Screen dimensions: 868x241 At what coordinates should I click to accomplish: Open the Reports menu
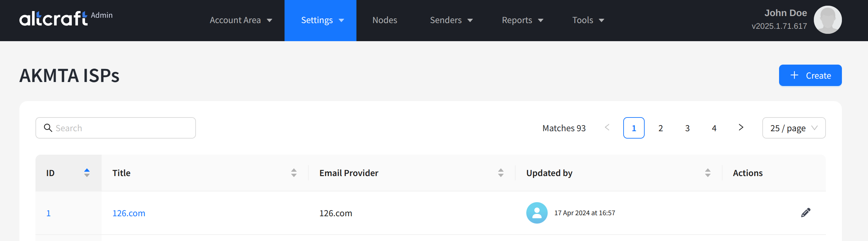522,20
